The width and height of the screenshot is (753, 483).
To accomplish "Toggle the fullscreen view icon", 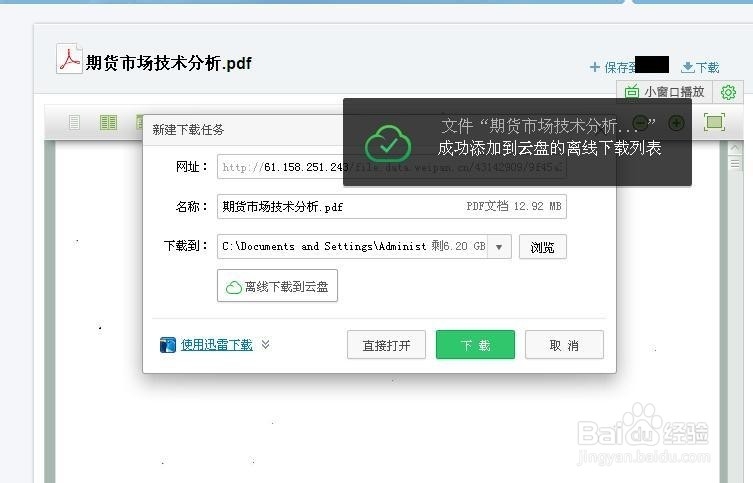I will [714, 122].
